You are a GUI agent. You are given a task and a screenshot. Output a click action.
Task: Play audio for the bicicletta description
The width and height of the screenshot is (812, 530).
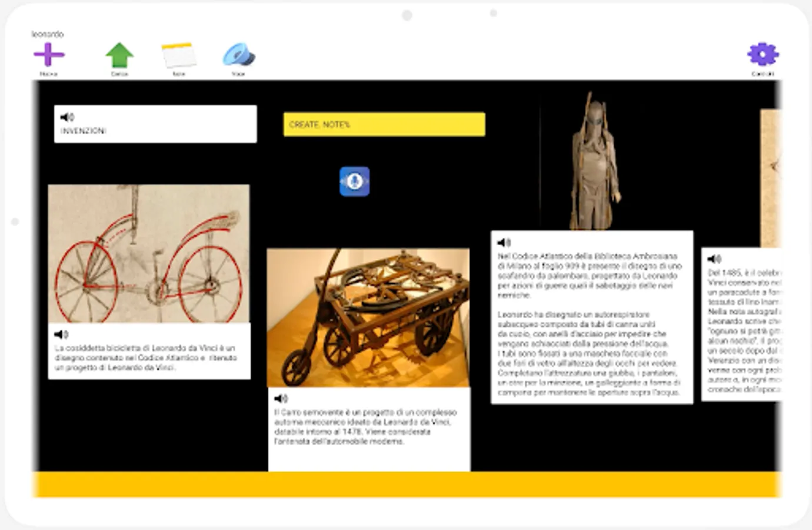(x=61, y=334)
